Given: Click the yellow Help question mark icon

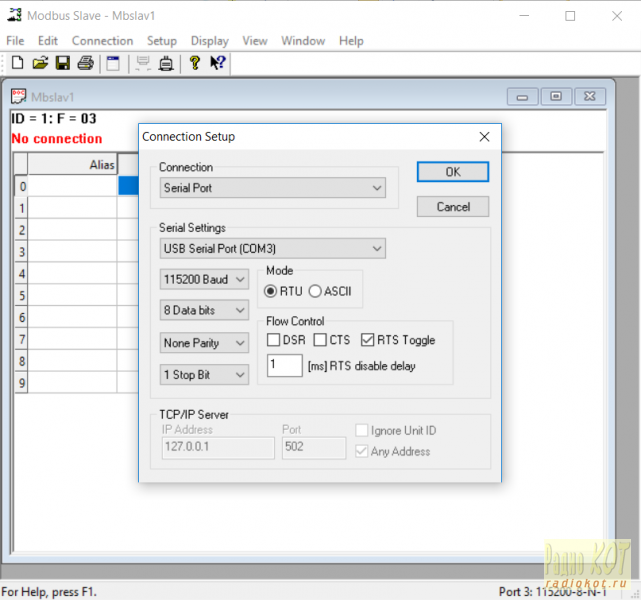Looking at the screenshot, I should [x=195, y=63].
